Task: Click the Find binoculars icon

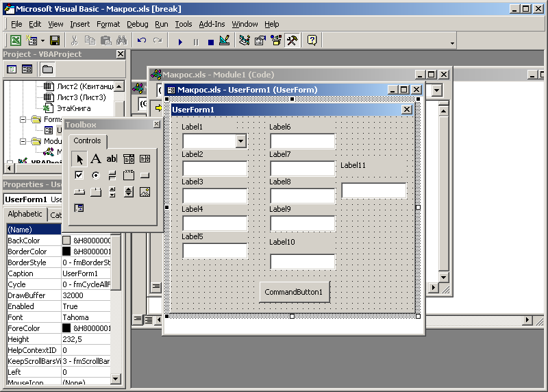Action: coord(121,40)
